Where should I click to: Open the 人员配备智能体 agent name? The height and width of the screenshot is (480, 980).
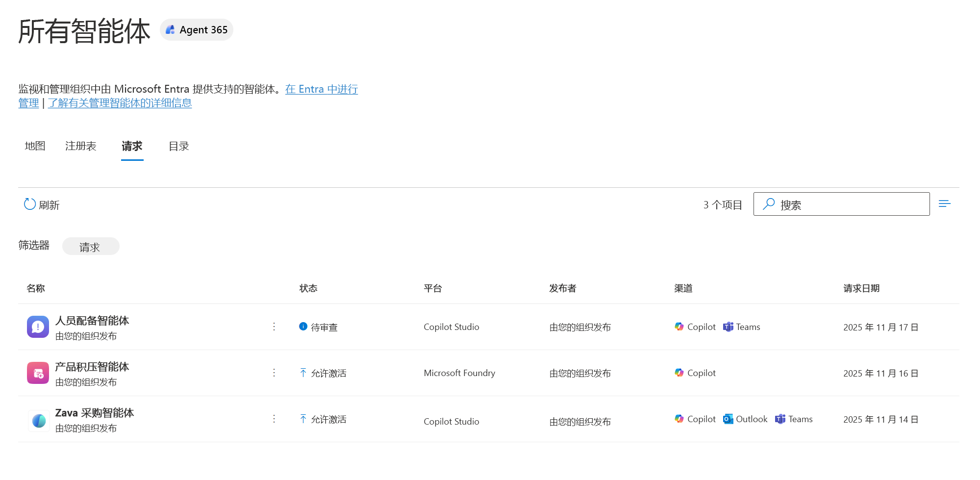(92, 321)
